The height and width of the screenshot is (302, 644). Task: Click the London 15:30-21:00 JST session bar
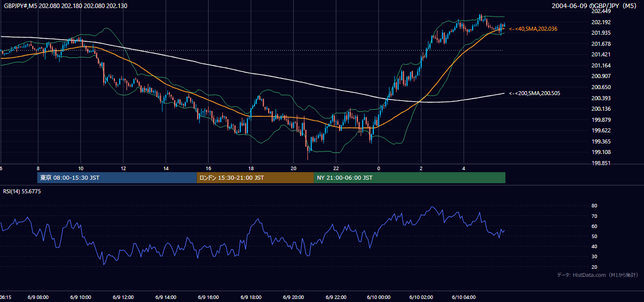tap(255, 178)
